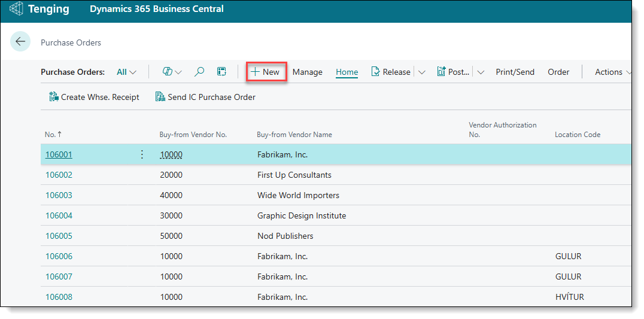Select vendor number 50000 cell
Viewport: 644px width, 319px height.
tap(171, 236)
